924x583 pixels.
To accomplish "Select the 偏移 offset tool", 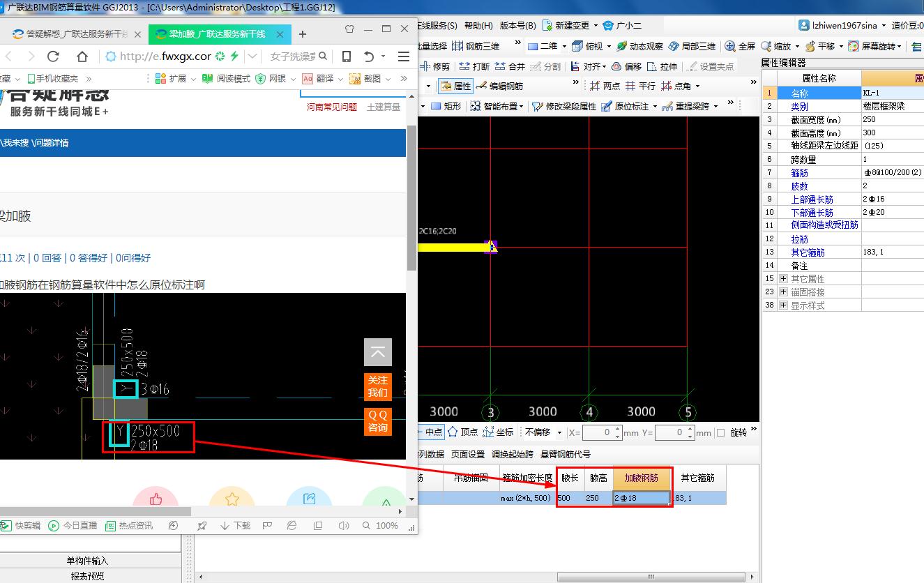I will coord(626,66).
